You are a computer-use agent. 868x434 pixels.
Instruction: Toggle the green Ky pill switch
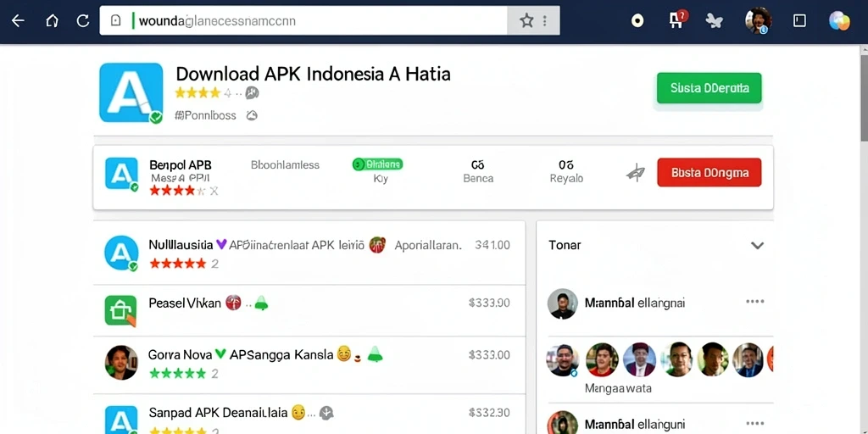pos(377,164)
